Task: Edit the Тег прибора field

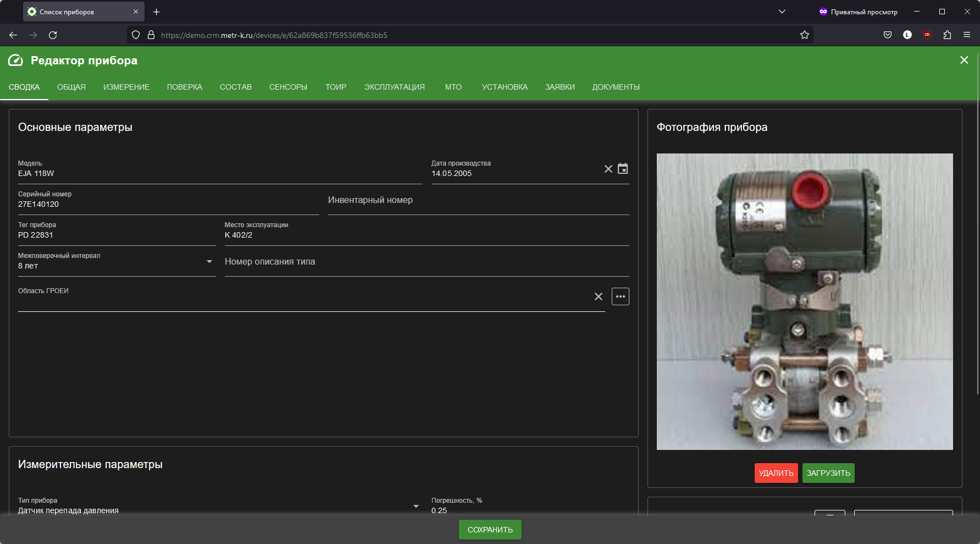Action: click(x=117, y=234)
